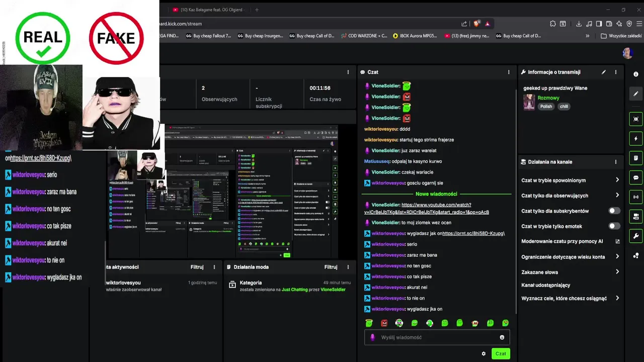
Task: Click the Brave Rewards triangle icon
Action: 487,24
